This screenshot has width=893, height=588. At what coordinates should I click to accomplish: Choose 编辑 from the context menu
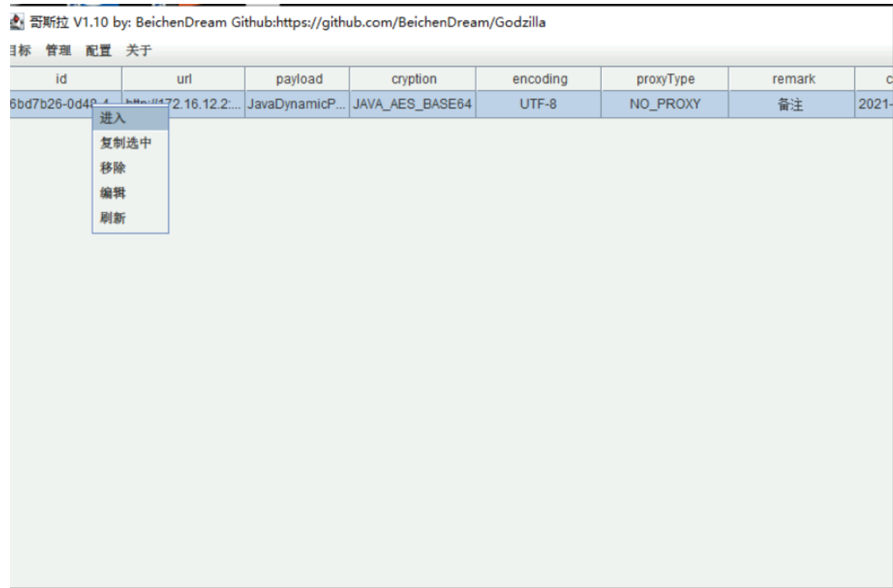pos(130,193)
